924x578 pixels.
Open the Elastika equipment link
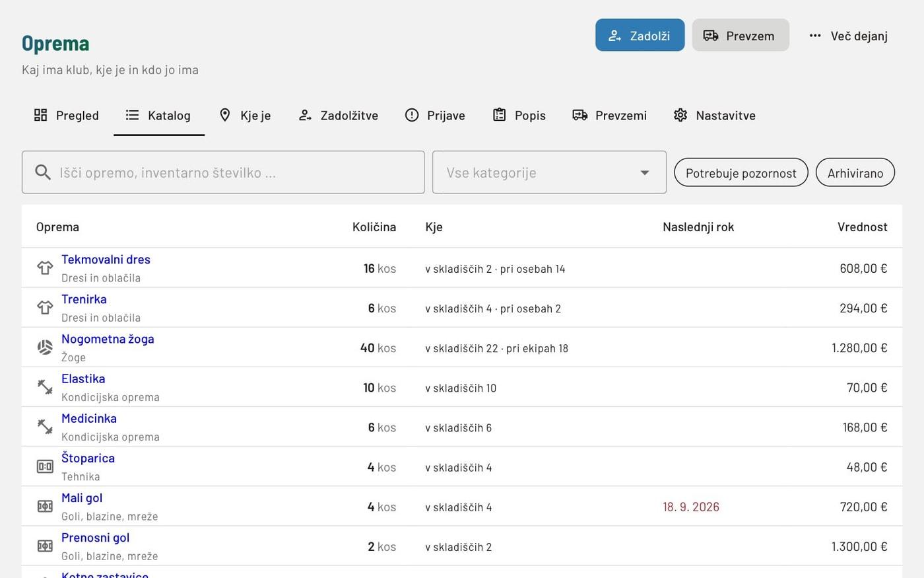pos(83,379)
